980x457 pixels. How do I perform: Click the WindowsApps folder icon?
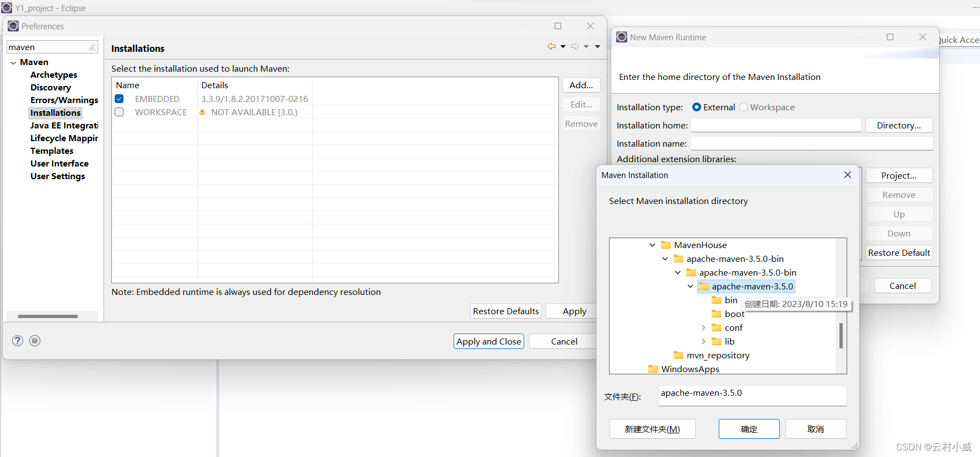click(653, 369)
